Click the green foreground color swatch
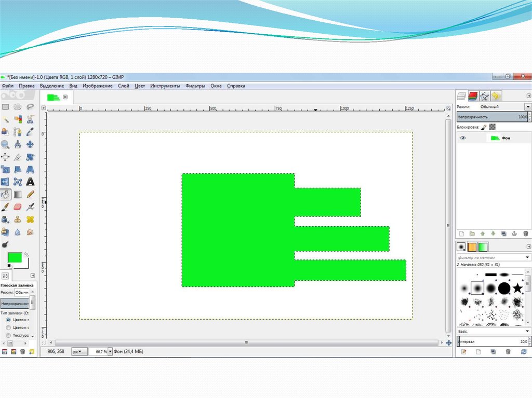The height and width of the screenshot is (398, 532). pyautogui.click(x=14, y=257)
